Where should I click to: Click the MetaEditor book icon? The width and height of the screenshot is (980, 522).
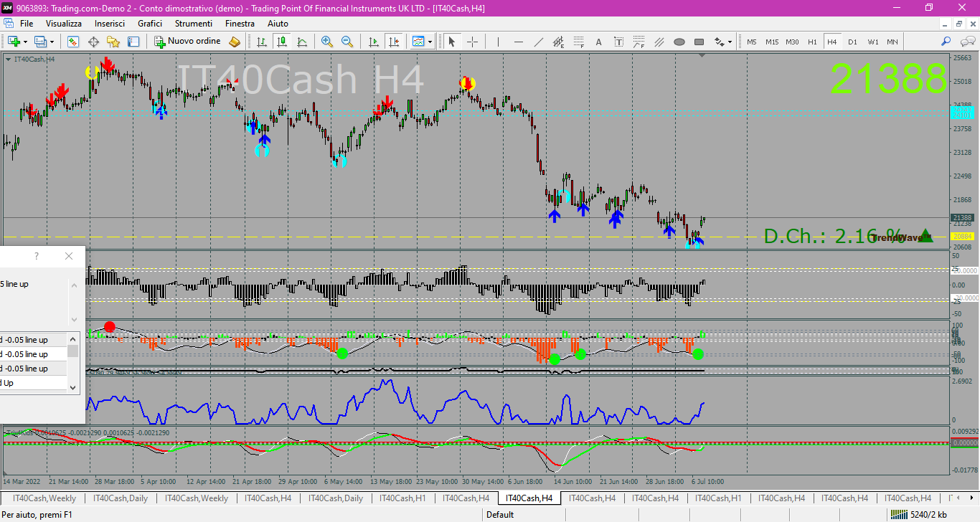(235, 42)
